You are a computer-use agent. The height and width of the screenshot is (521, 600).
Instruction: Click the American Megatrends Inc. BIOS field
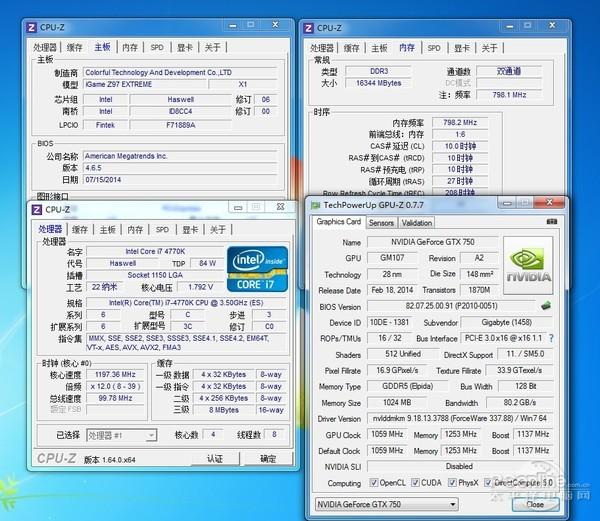coord(180,156)
